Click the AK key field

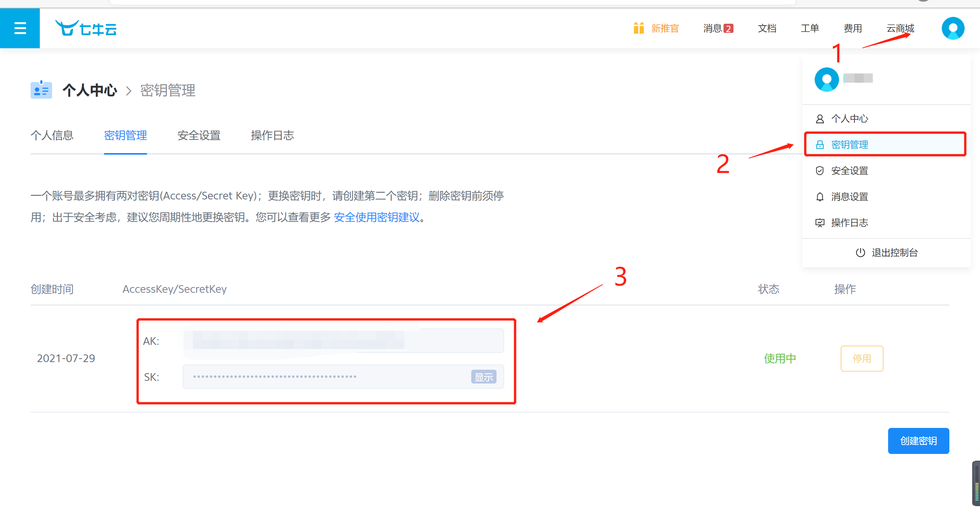click(x=343, y=340)
